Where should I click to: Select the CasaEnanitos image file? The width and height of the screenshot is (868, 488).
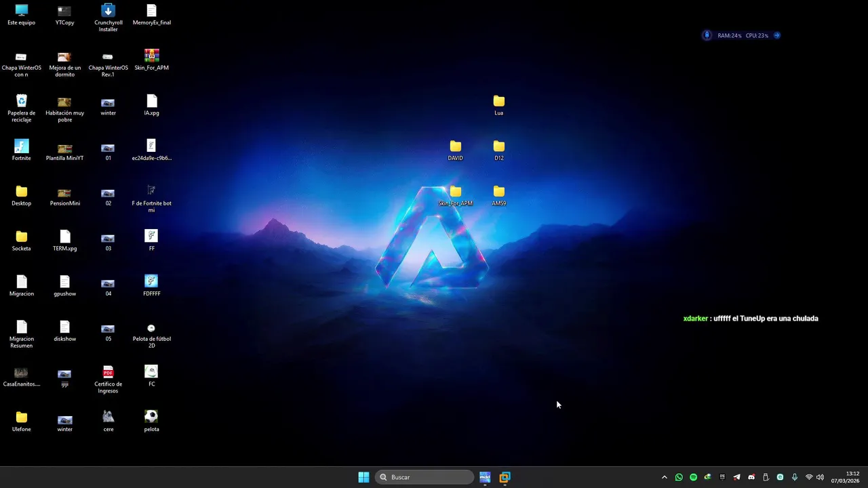(22, 376)
